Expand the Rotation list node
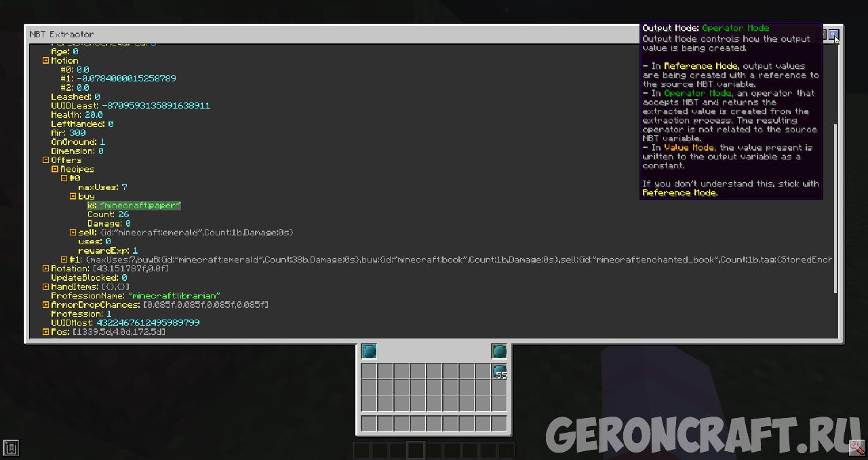 click(x=46, y=269)
